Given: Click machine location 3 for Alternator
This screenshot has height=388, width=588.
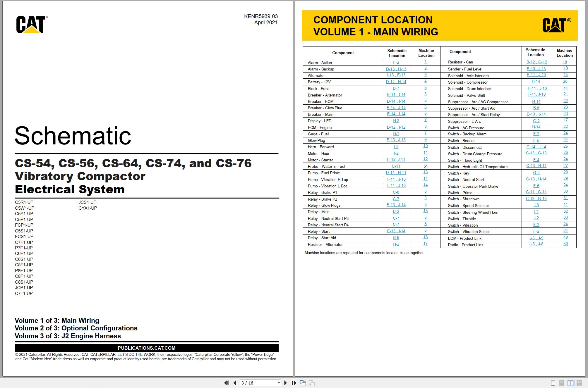Looking at the screenshot, I should click(x=426, y=75).
